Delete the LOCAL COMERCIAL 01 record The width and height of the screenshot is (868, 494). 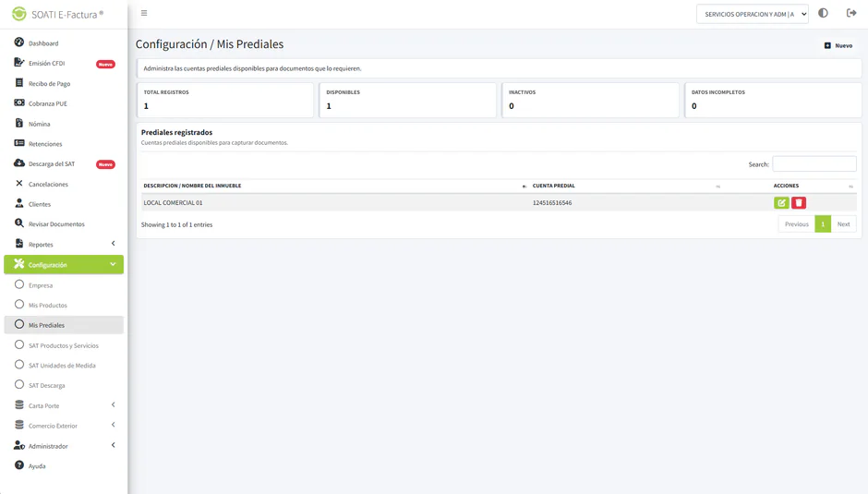pyautogui.click(x=798, y=203)
